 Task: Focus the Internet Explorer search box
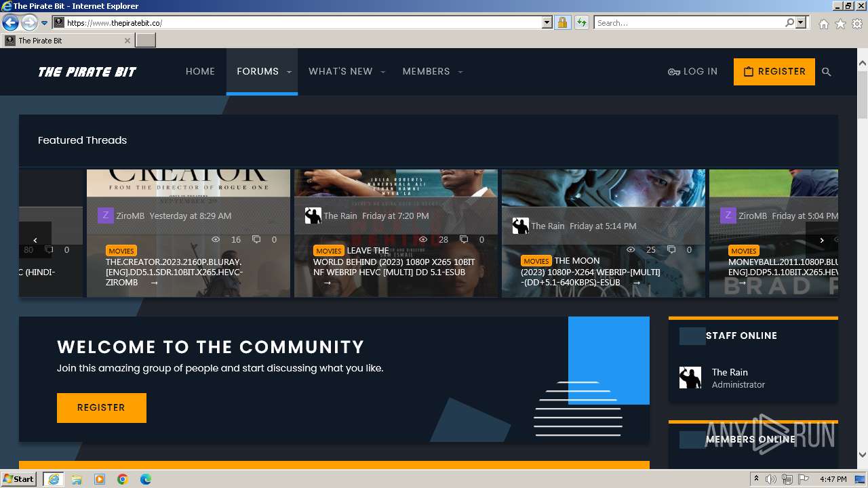[689, 22]
